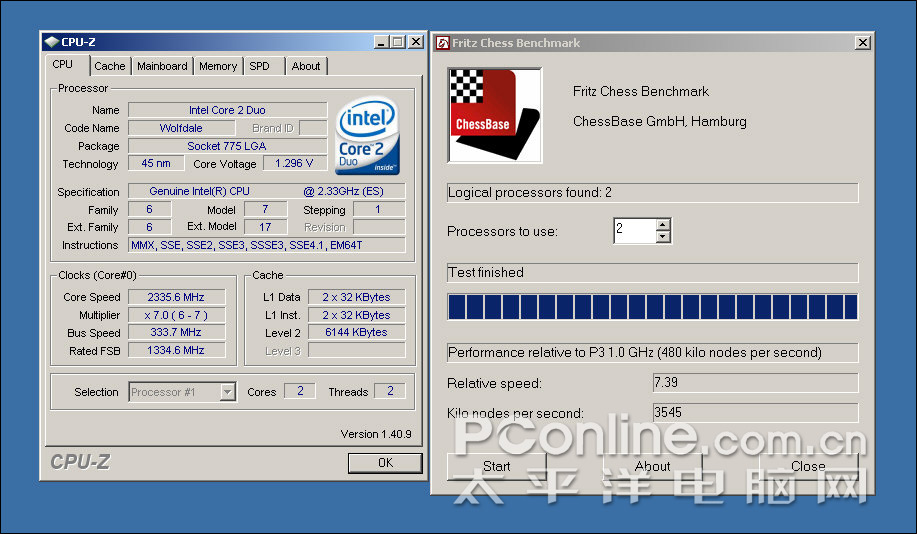Click the Technology value '45 nm'
The image size is (917, 534).
(x=156, y=164)
